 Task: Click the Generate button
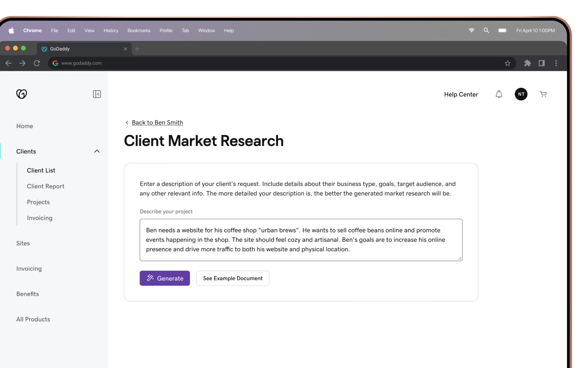click(165, 278)
